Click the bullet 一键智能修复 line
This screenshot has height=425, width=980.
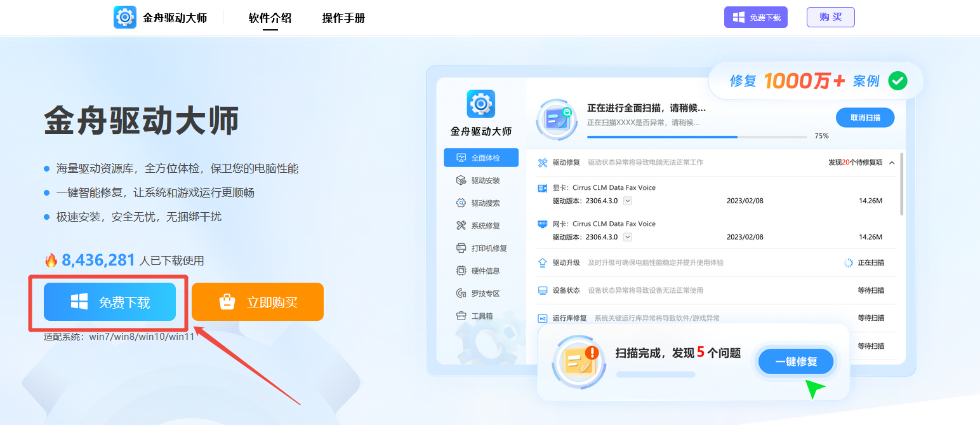(156, 192)
